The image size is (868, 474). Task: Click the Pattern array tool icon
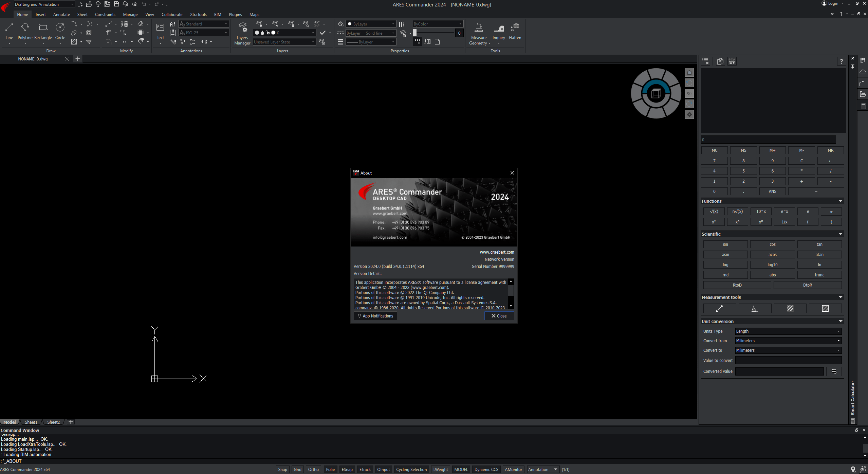[x=125, y=24]
